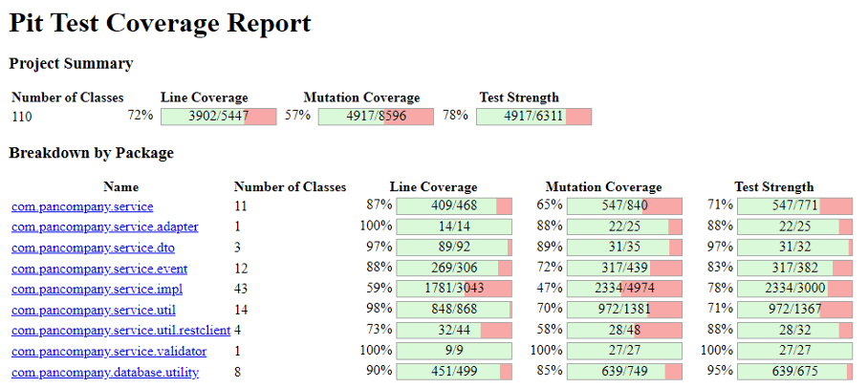This screenshot has width=868, height=388.
Task: Open the com.pancompany.service.validator package link
Action: point(109,352)
